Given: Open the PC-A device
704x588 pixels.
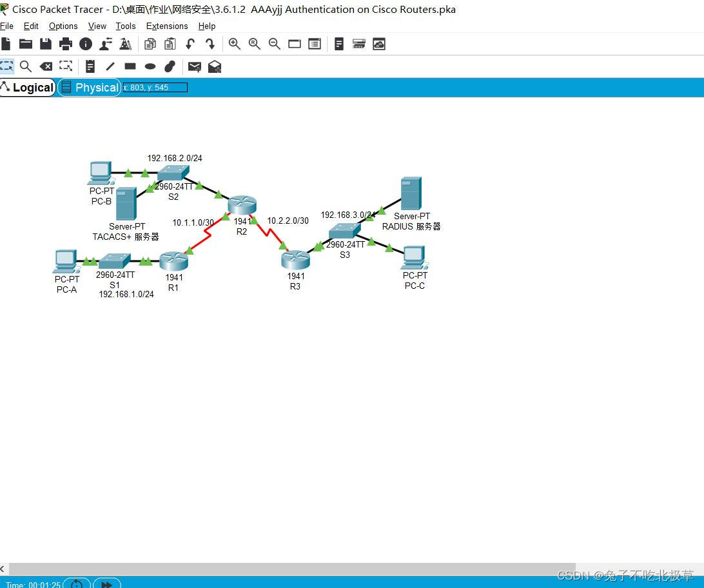Looking at the screenshot, I should coord(66,262).
